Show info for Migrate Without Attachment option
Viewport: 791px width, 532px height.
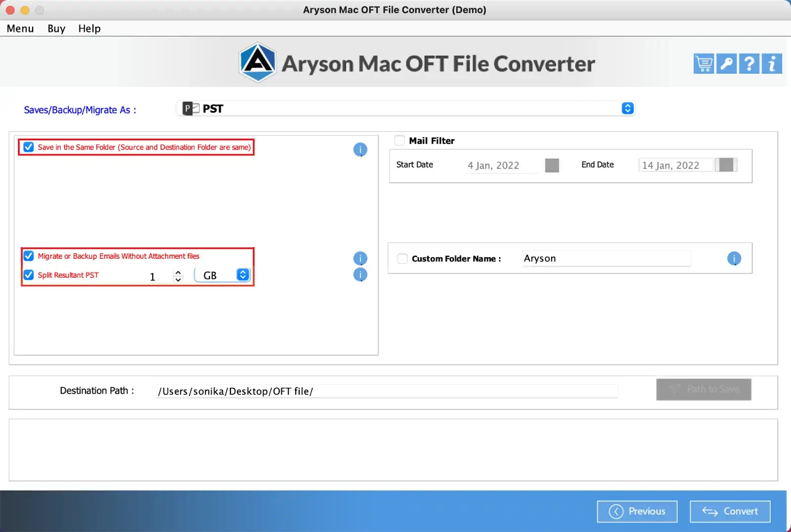point(360,258)
